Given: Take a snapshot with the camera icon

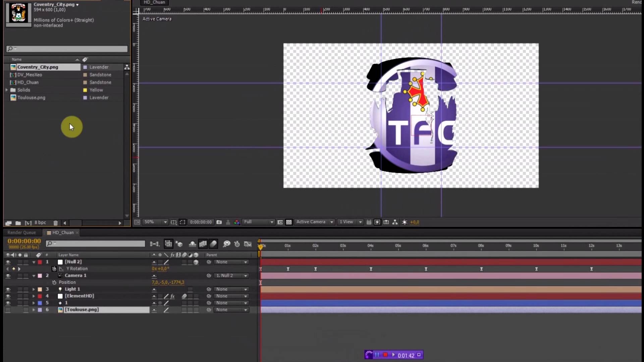Looking at the screenshot, I should click(219, 222).
